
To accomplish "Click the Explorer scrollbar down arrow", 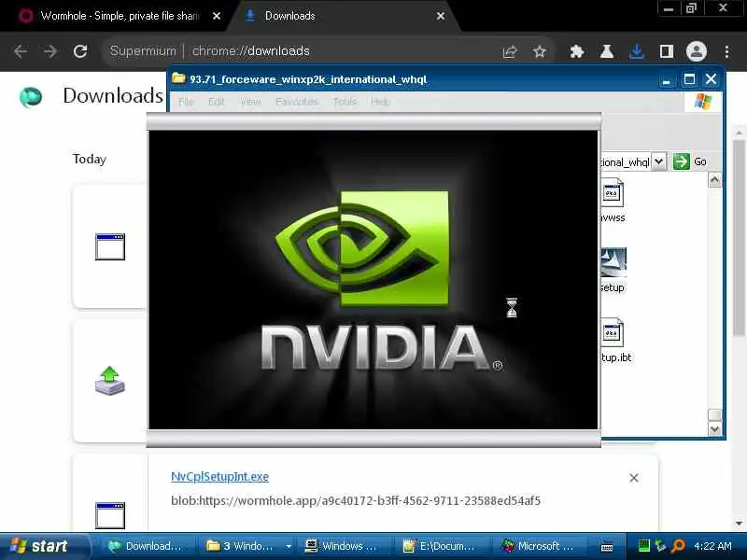I will pos(714,429).
